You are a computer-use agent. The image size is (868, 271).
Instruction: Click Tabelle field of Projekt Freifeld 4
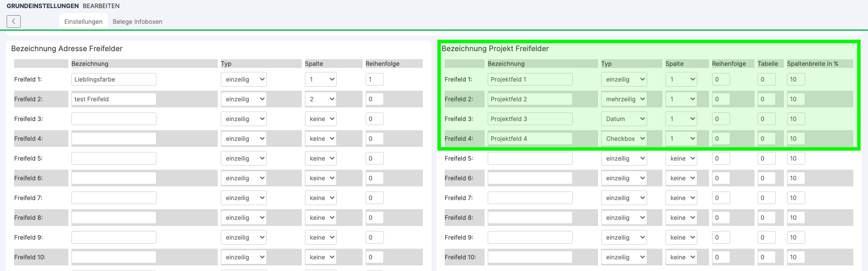(766, 139)
